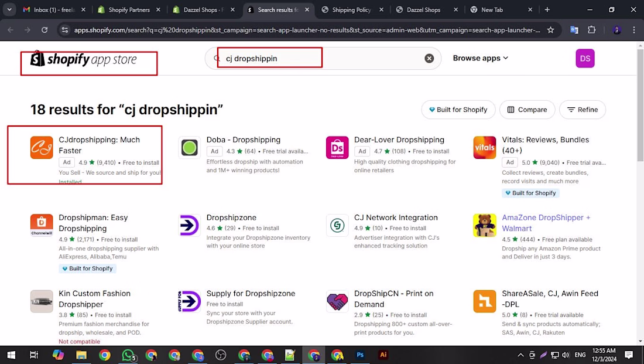The width and height of the screenshot is (644, 364).
Task: Switch to the New Tab tab
Action: click(501, 9)
